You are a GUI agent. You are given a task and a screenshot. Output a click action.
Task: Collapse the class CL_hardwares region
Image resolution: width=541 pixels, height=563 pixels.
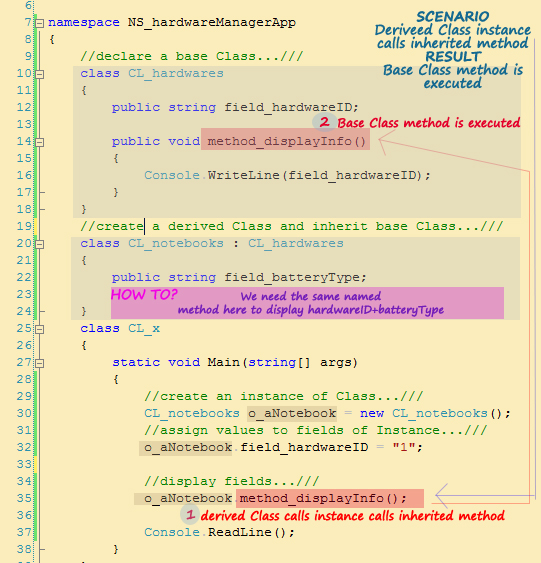point(39,74)
